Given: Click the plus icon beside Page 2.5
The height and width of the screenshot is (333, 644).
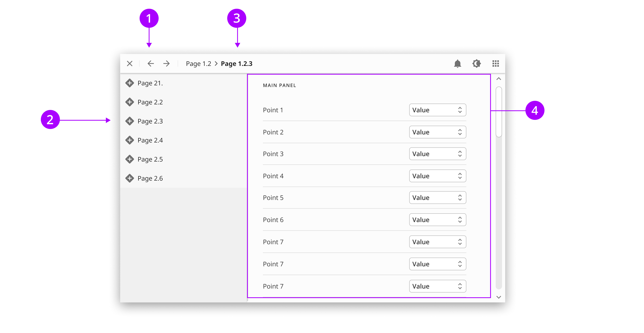Looking at the screenshot, I should pos(129,159).
